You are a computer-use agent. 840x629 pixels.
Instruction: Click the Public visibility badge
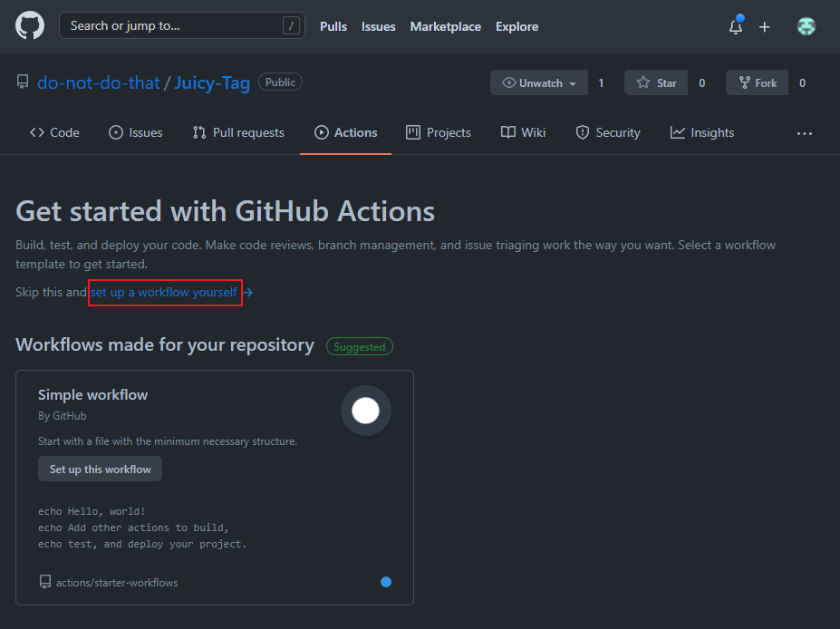(x=280, y=82)
